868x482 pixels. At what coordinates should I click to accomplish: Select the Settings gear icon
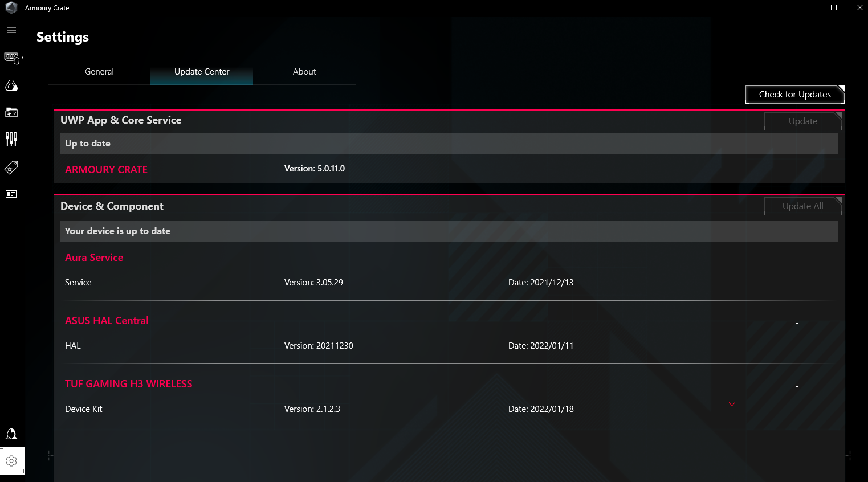[12, 461]
